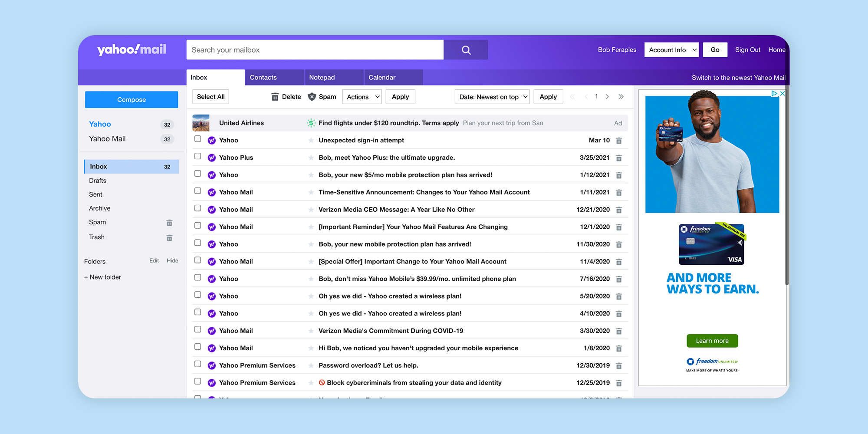
Task: Open the Yahoo Mail filter with 32 unread
Action: coord(131,139)
